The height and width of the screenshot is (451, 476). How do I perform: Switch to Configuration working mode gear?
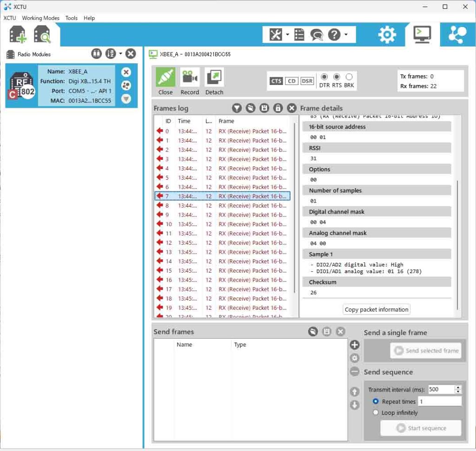click(387, 34)
